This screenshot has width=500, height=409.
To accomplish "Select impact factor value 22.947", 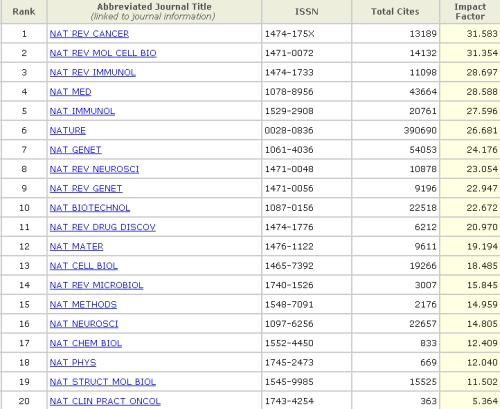I will (x=482, y=189).
